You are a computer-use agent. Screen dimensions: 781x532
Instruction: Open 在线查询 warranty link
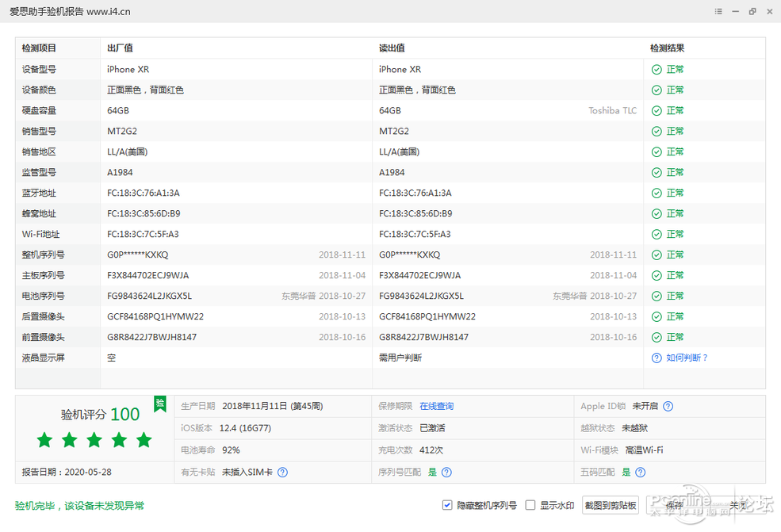coord(436,407)
